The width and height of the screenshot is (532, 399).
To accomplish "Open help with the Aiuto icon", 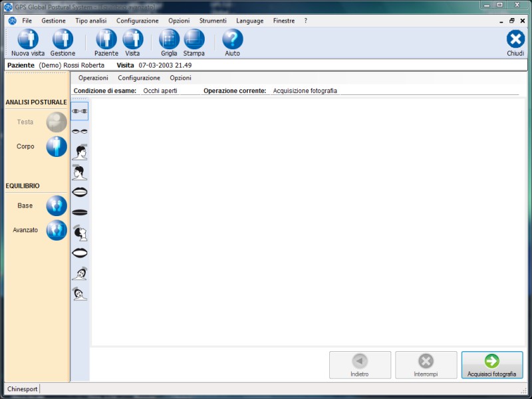I will (x=232, y=40).
